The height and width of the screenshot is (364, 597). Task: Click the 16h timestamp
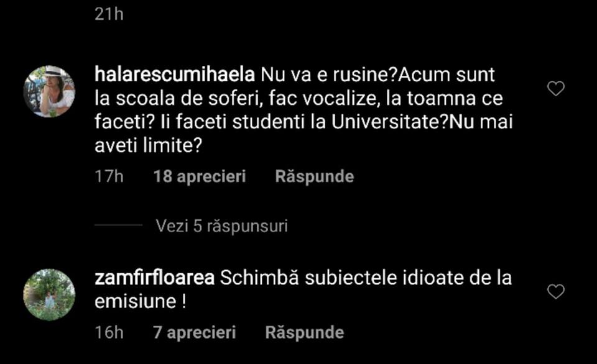(x=109, y=332)
